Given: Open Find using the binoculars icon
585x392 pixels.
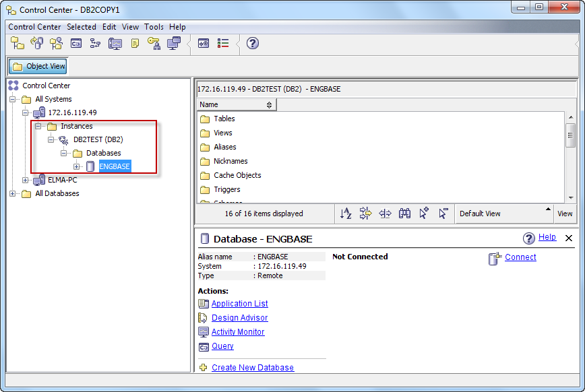Looking at the screenshot, I should pos(404,214).
